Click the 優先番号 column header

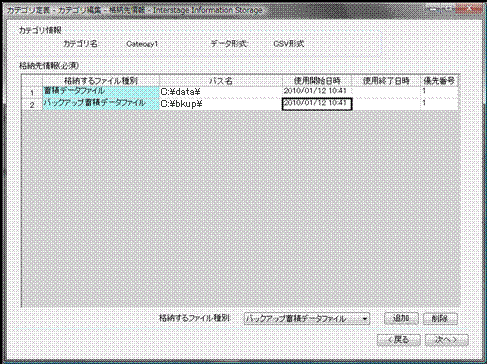(x=439, y=80)
